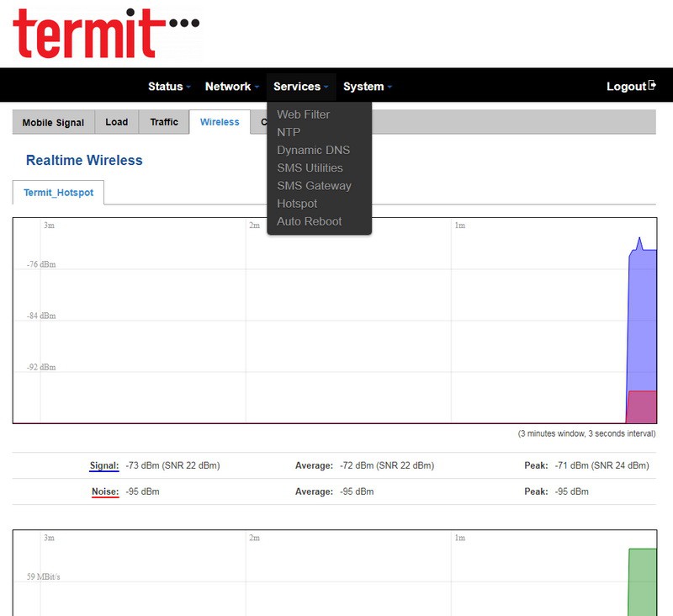Switch to the Load tab
Image resolution: width=673 pixels, height=616 pixels.
(116, 122)
